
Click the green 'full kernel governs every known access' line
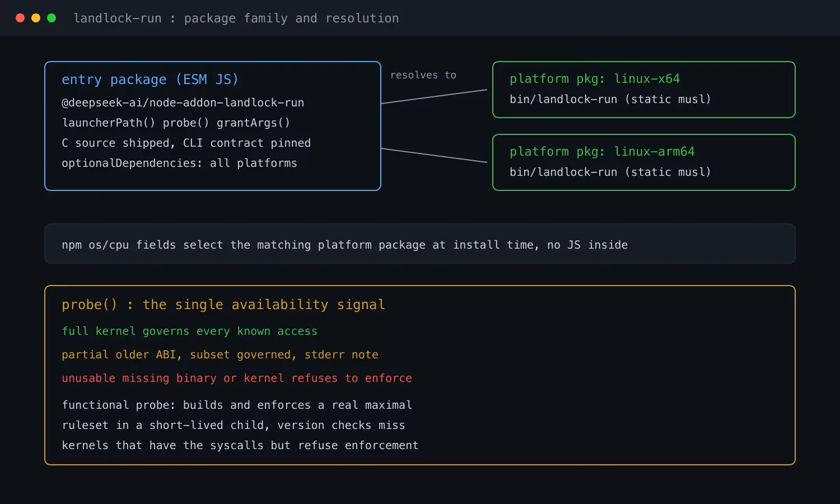(189, 332)
